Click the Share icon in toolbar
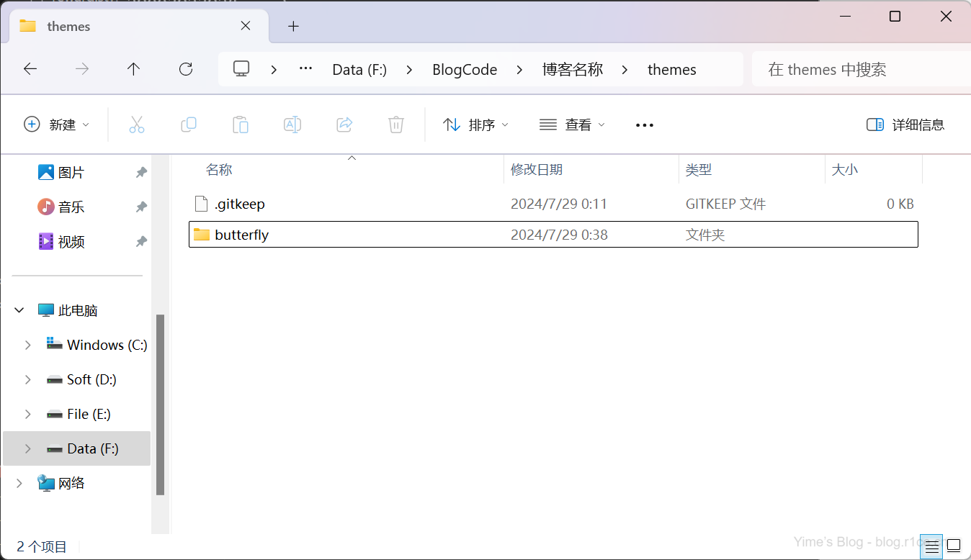Screen dimensions: 971x560 tap(344, 125)
